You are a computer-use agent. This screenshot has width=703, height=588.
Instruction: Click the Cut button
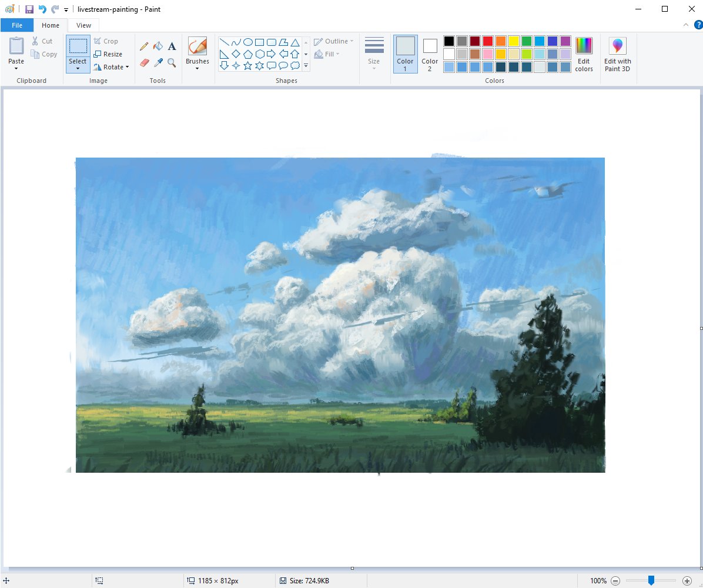point(42,41)
